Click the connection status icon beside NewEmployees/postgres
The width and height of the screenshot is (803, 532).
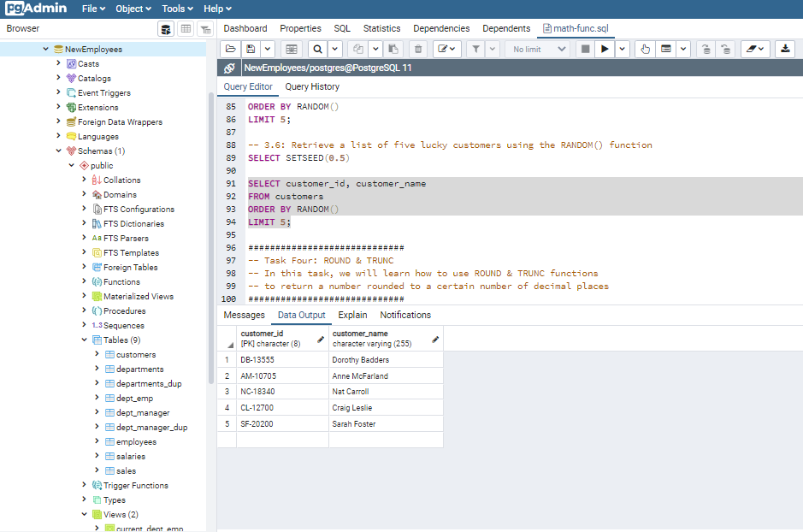[229, 68]
